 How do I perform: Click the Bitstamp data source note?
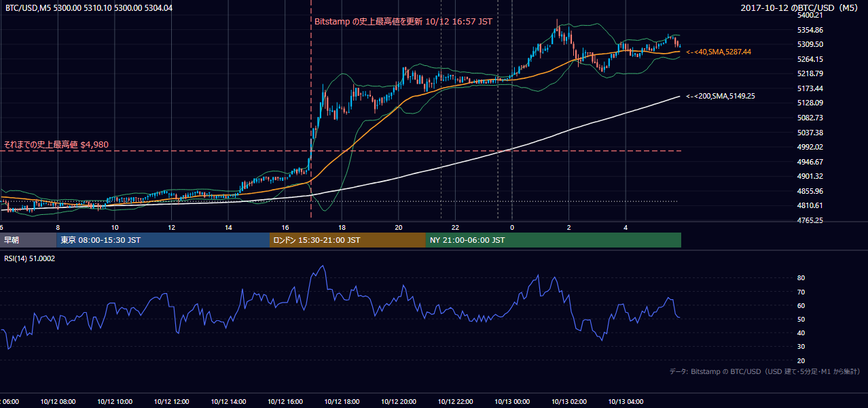point(765,372)
